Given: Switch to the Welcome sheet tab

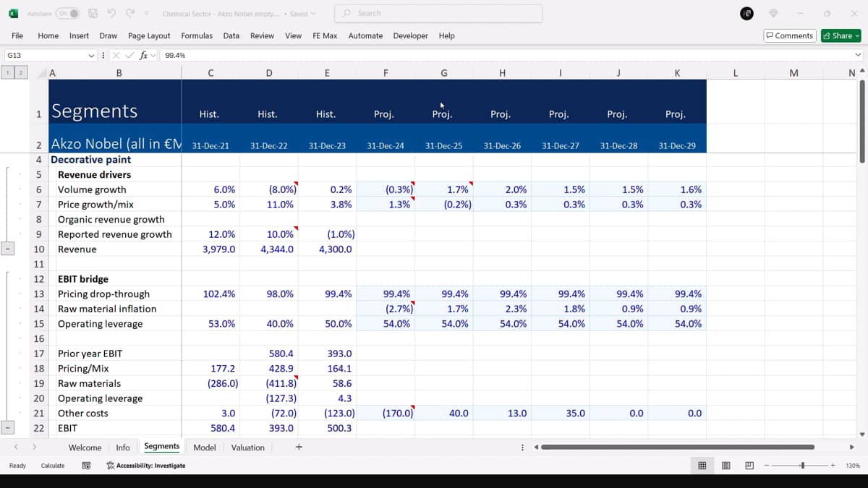Looking at the screenshot, I should point(85,448).
